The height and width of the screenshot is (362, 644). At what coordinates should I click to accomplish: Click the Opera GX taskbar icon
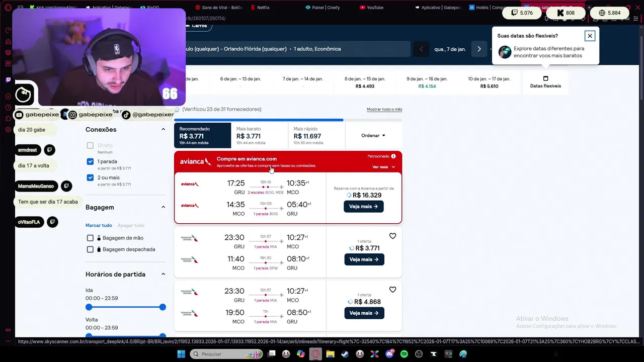315,354
